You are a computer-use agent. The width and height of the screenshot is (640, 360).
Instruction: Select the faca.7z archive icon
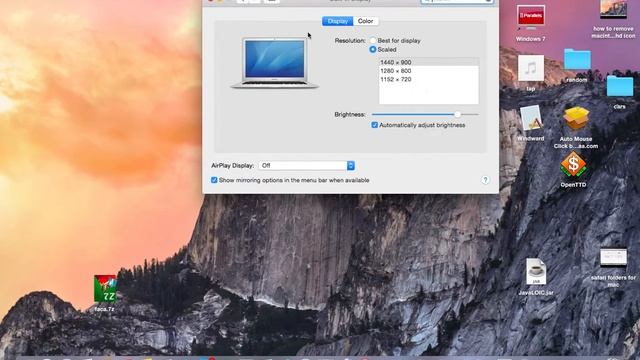[x=105, y=289]
